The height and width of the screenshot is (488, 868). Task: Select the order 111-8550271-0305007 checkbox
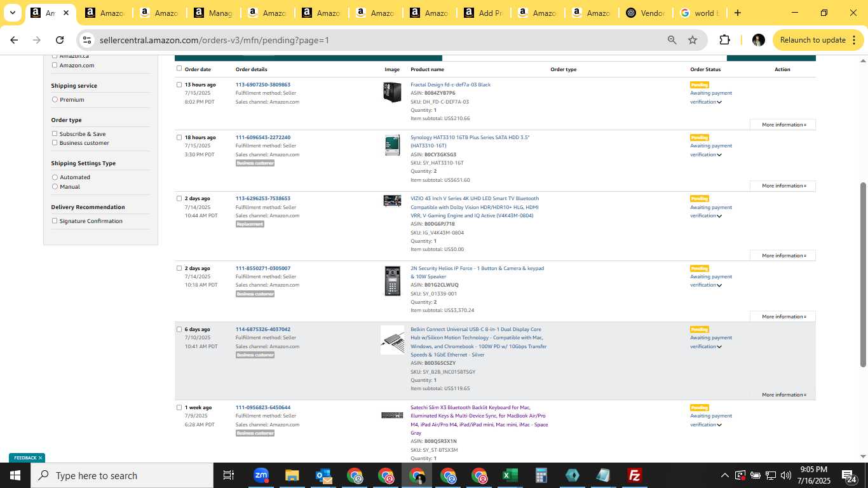179,268
